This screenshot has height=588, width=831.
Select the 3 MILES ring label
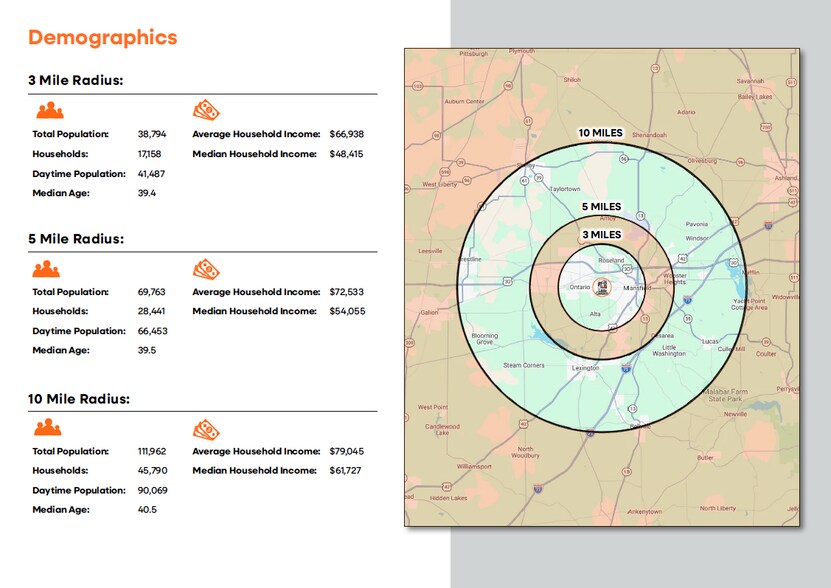coord(601,235)
